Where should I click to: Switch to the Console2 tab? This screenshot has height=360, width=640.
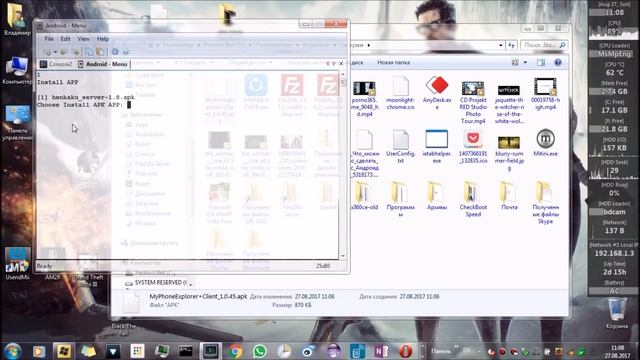point(56,64)
